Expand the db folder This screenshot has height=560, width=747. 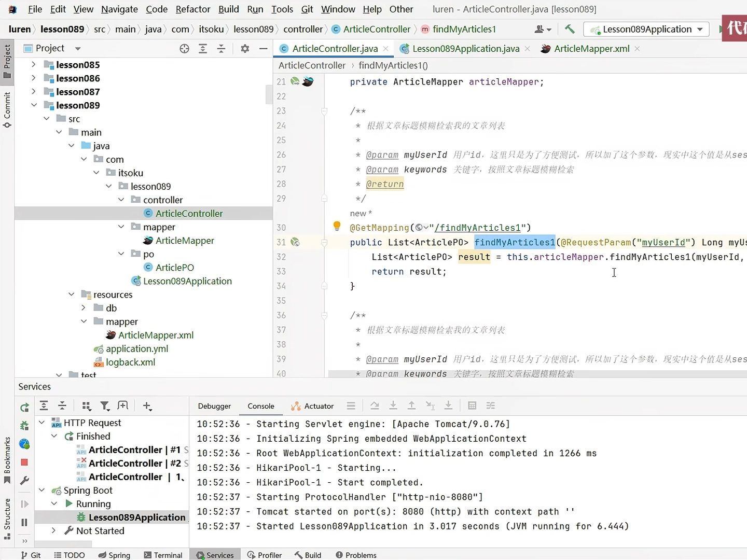click(84, 307)
